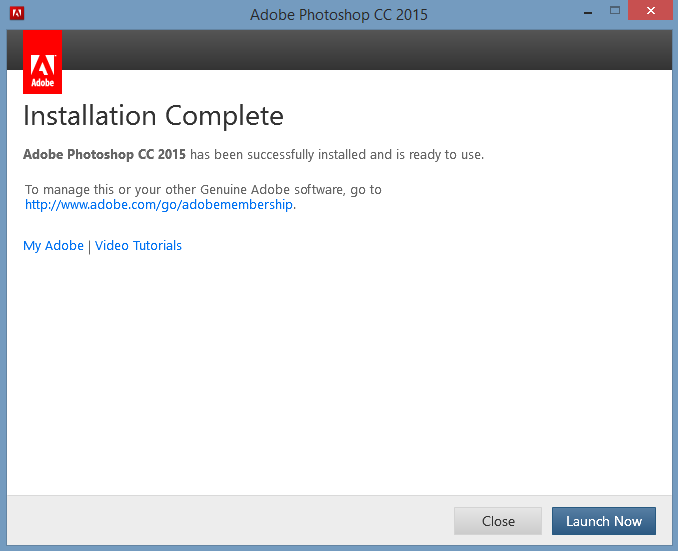Viewport: 678px width, 551px height.
Task: Click the window title 'Adobe Photoshop CC 2015'
Action: click(339, 15)
